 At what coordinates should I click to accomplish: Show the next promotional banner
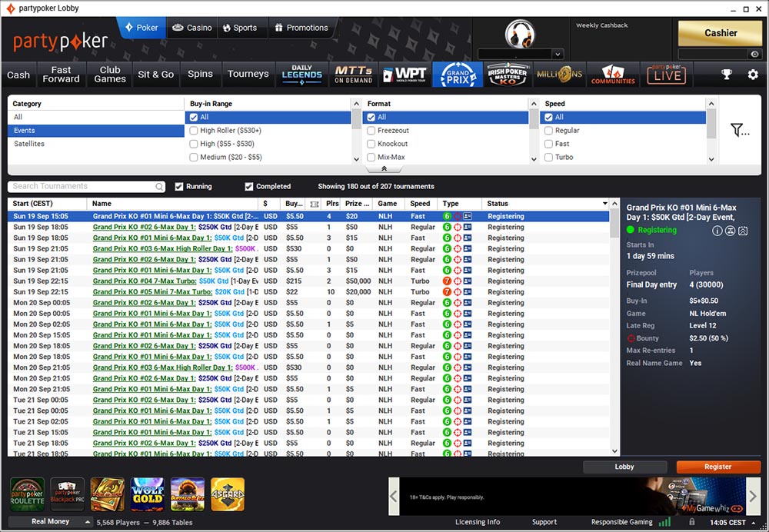click(753, 496)
